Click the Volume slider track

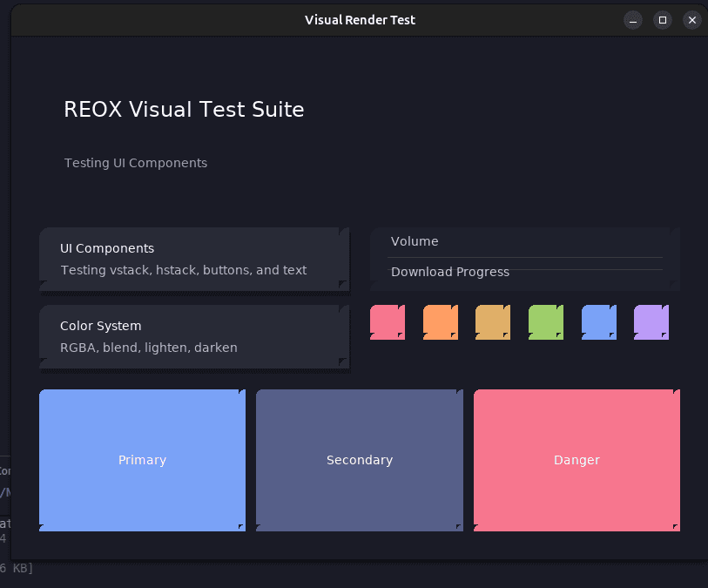pyautogui.click(x=525, y=258)
